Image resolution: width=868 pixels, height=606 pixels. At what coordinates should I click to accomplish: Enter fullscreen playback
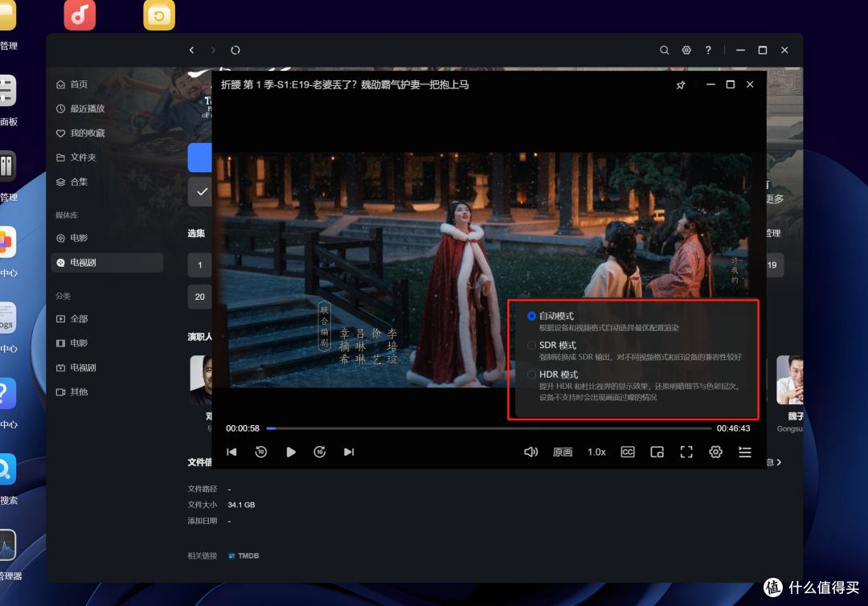[686, 452]
